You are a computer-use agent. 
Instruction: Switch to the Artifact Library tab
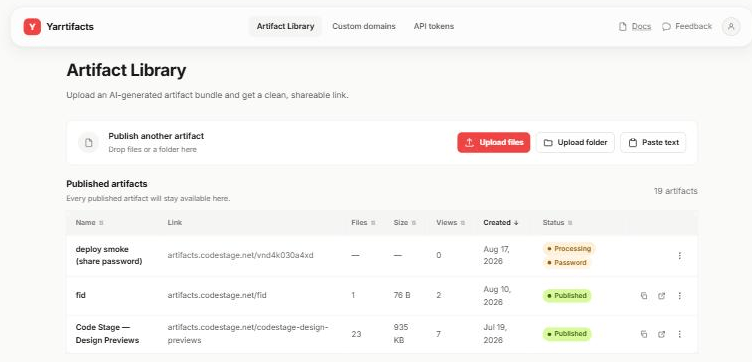pos(285,26)
